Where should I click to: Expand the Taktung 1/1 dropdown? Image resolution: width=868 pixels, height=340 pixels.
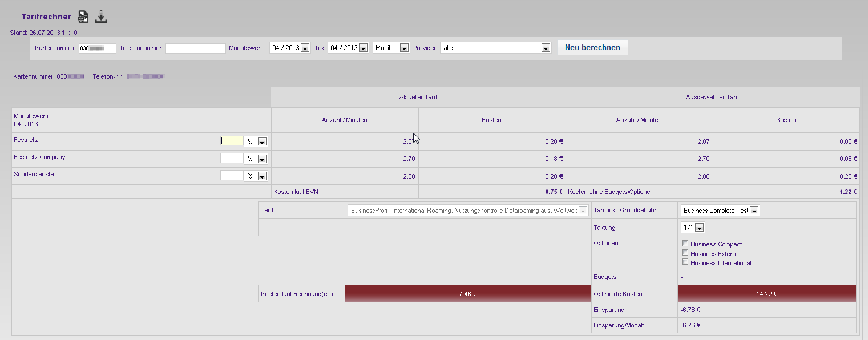tap(700, 228)
